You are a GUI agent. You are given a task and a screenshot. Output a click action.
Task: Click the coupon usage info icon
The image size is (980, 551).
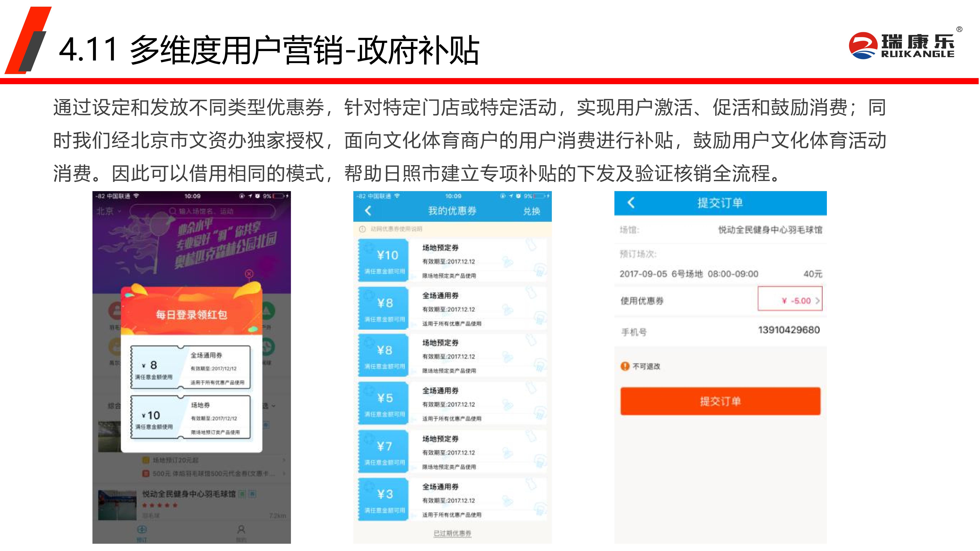(x=363, y=229)
